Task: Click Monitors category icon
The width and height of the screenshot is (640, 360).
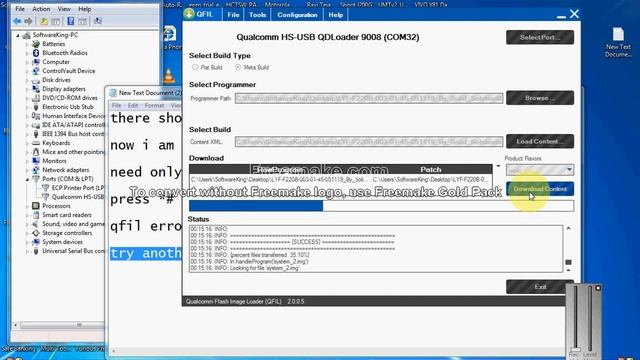Action: 36,161
